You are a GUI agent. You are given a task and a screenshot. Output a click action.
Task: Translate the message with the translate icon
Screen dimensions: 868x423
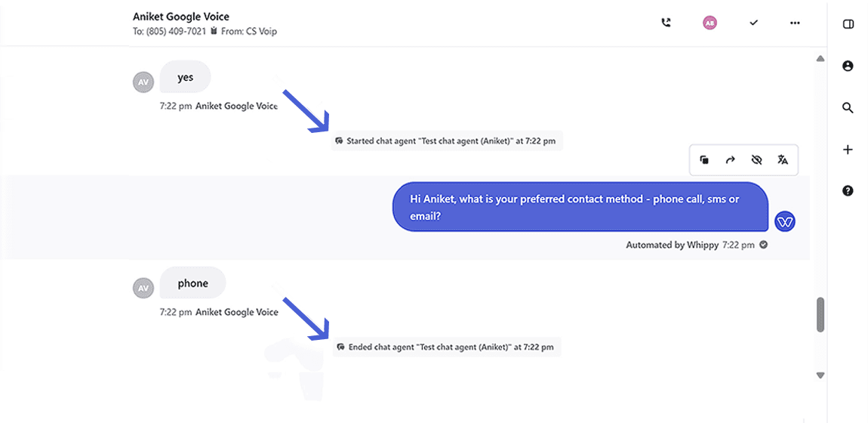782,160
